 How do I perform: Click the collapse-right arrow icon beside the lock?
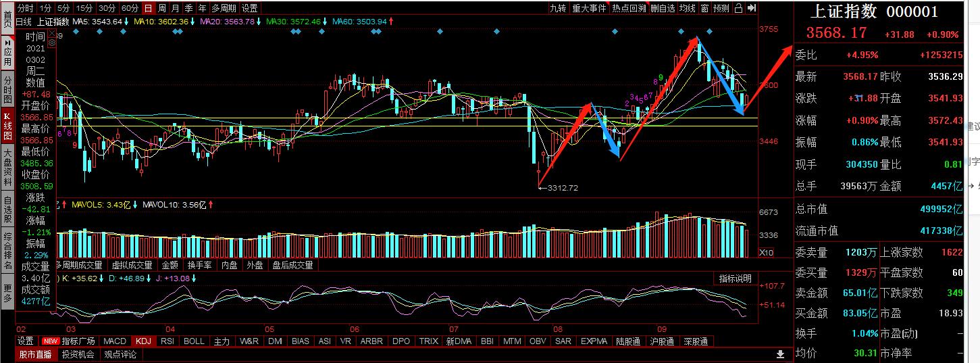751,8
